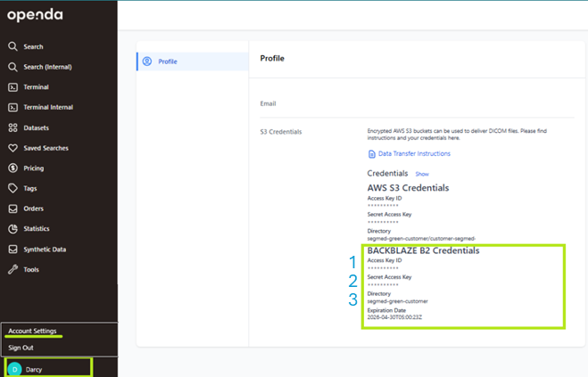Open the Search page
Viewport: 588px width, 377px height.
tap(33, 46)
